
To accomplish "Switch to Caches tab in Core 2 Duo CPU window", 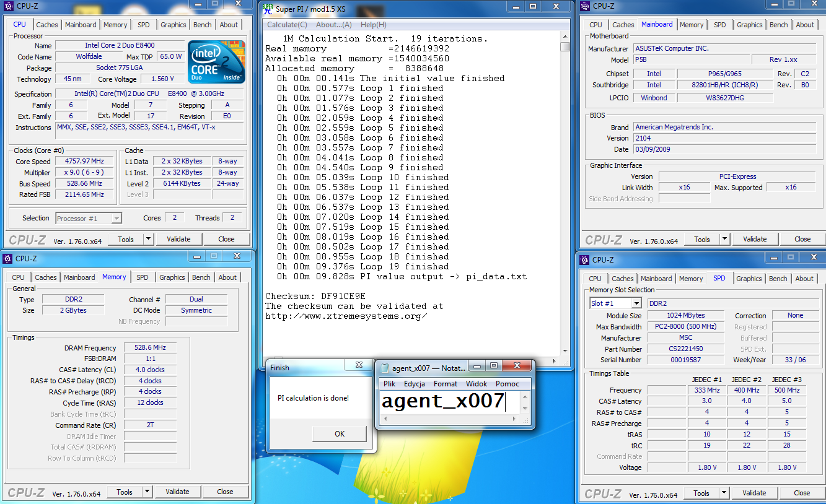I will coord(47,25).
